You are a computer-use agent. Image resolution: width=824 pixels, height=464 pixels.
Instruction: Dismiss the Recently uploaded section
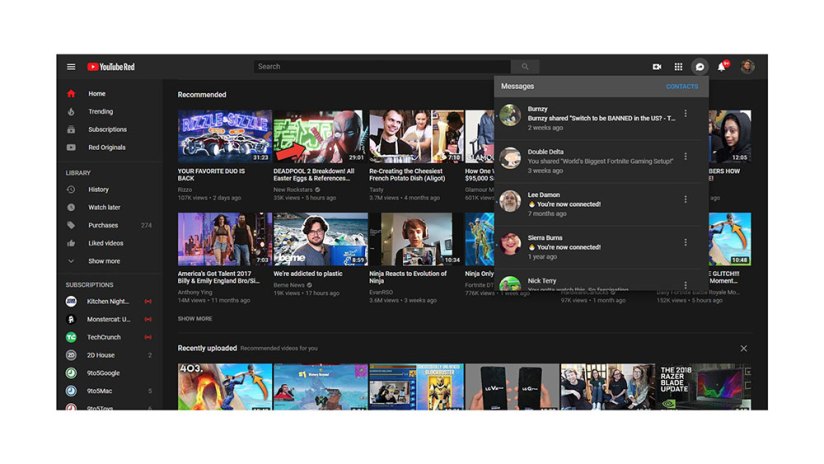click(x=744, y=348)
